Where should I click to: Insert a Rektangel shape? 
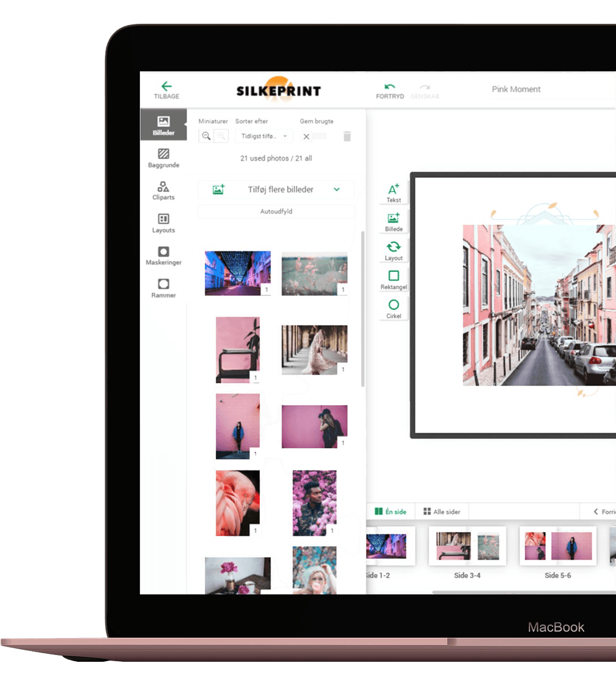coord(393,280)
